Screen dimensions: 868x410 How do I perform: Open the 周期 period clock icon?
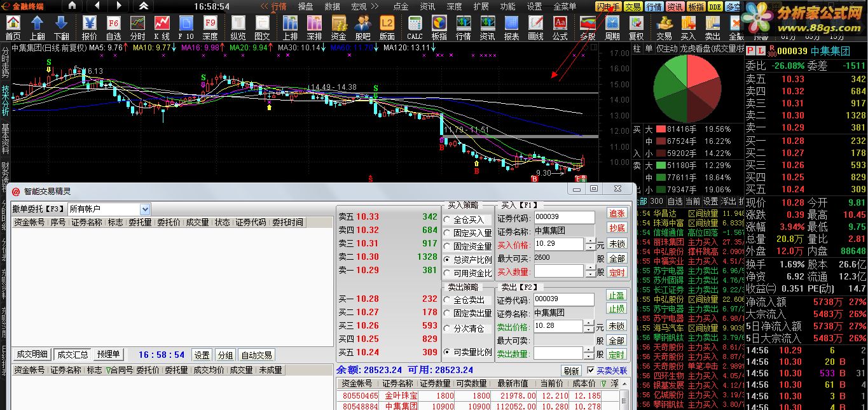tap(612, 29)
